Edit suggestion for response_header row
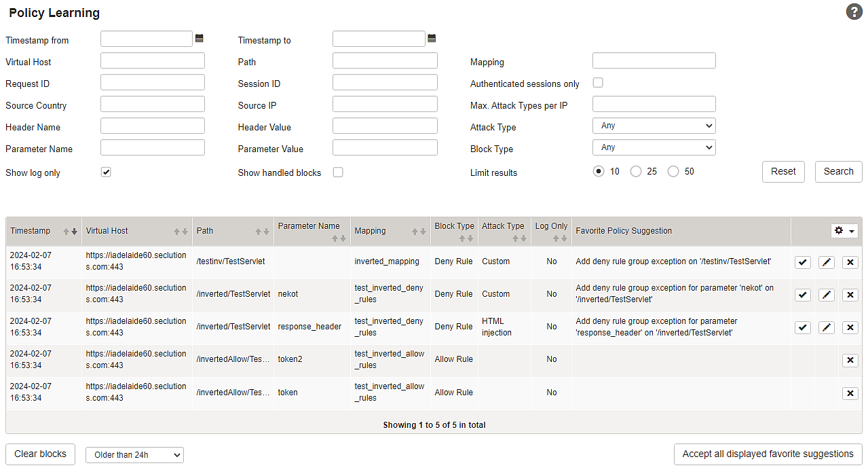This screenshot has width=868, height=472. [x=827, y=327]
